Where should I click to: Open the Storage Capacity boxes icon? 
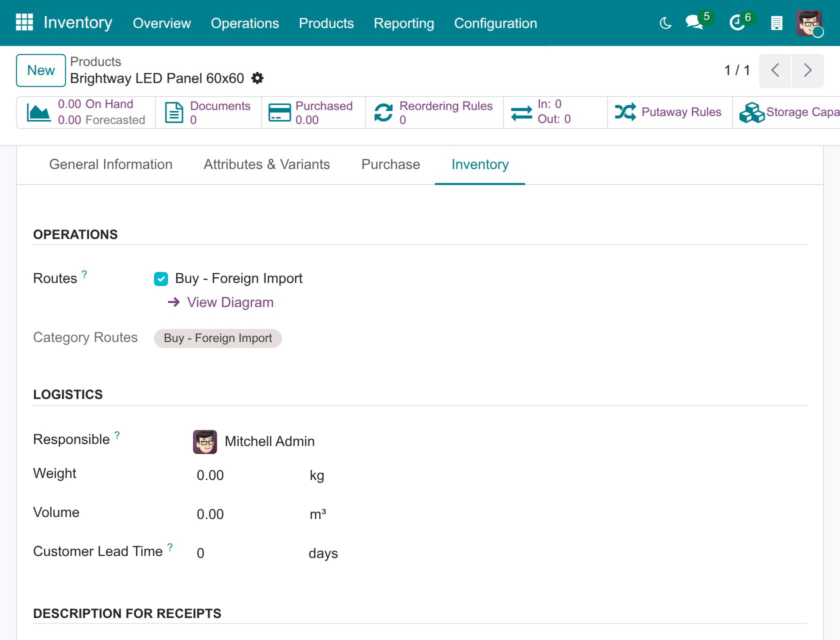point(751,112)
